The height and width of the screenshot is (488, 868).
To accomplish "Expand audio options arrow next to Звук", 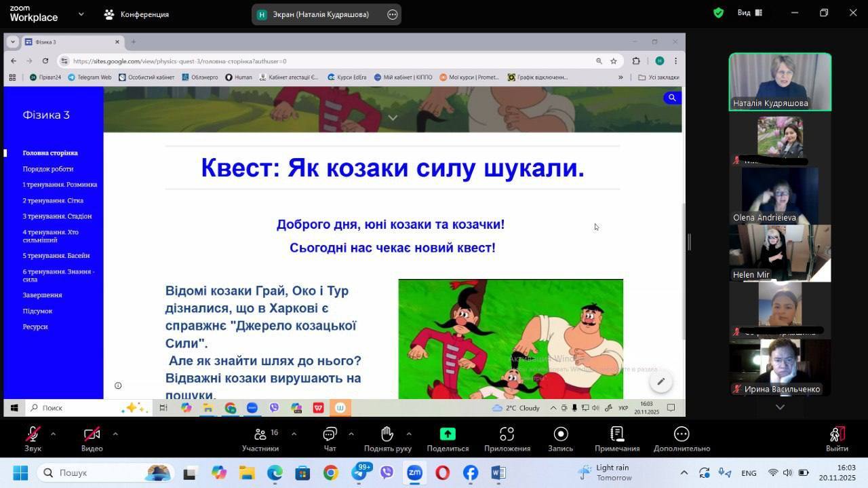I will point(53,434).
